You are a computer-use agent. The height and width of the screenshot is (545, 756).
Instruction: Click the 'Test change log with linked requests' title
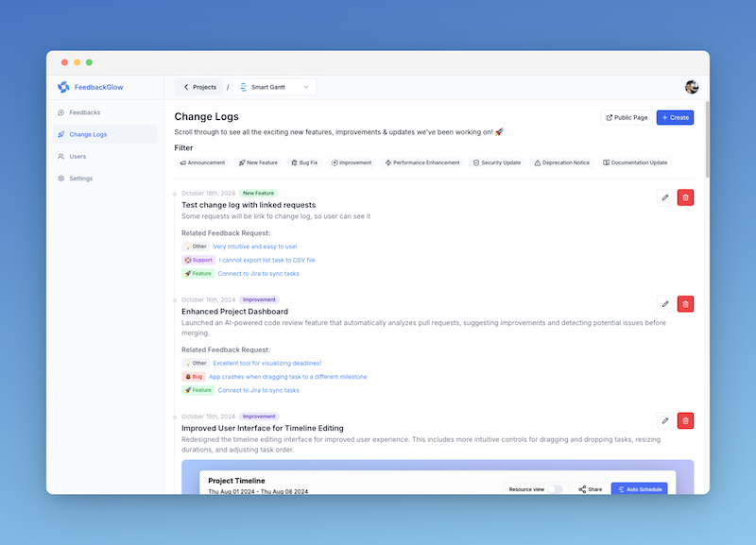tap(249, 205)
